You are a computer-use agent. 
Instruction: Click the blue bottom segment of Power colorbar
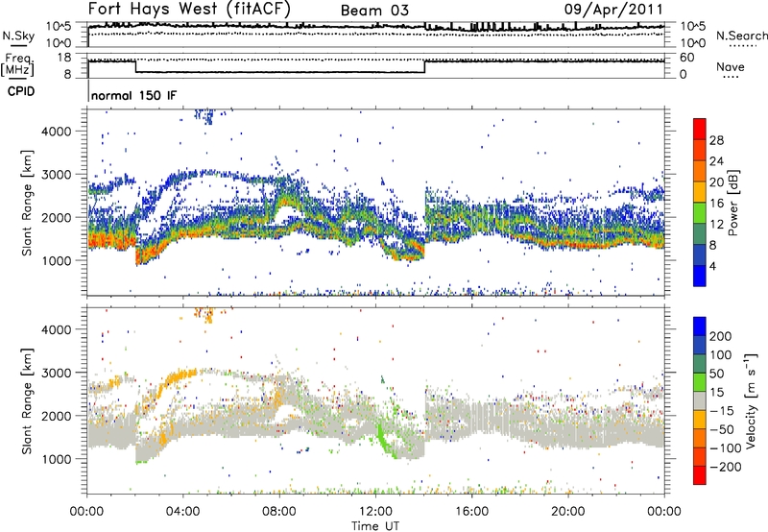[700, 276]
